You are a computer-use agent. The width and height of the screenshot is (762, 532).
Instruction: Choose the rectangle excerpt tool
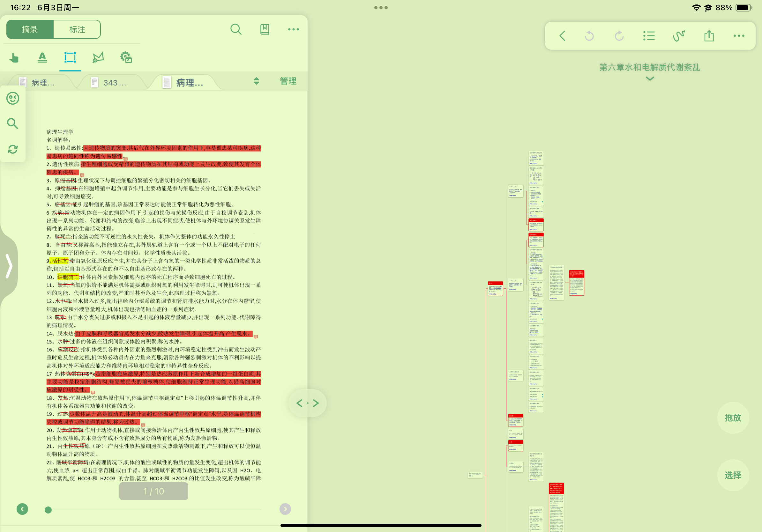pyautogui.click(x=70, y=57)
